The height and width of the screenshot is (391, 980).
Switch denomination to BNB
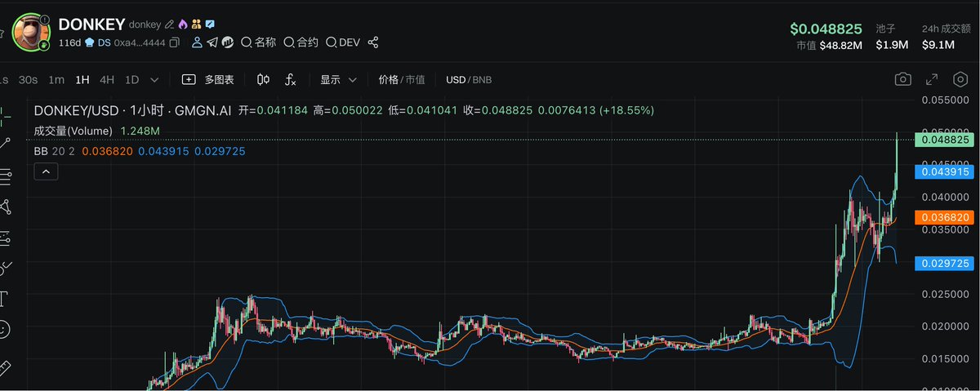tap(481, 80)
